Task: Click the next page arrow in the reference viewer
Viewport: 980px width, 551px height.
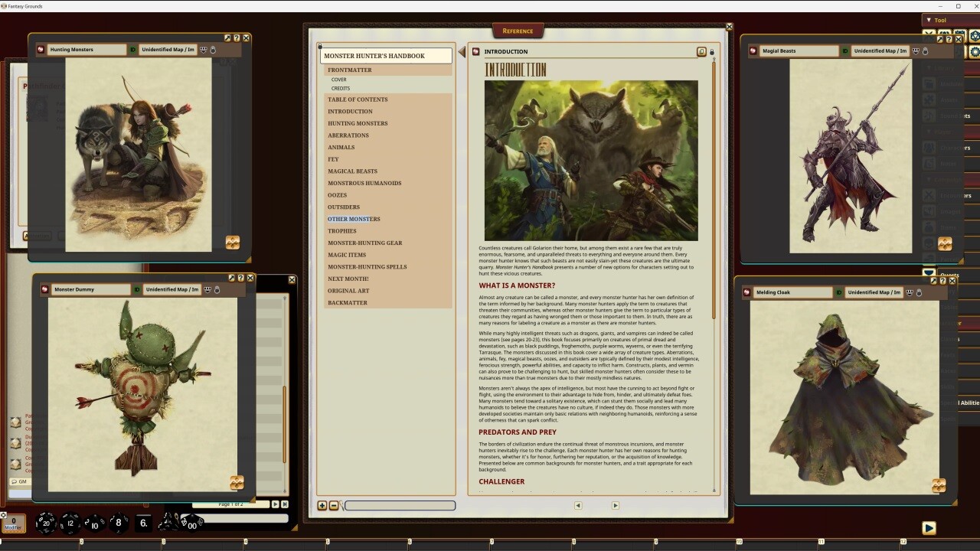Action: tap(615, 505)
